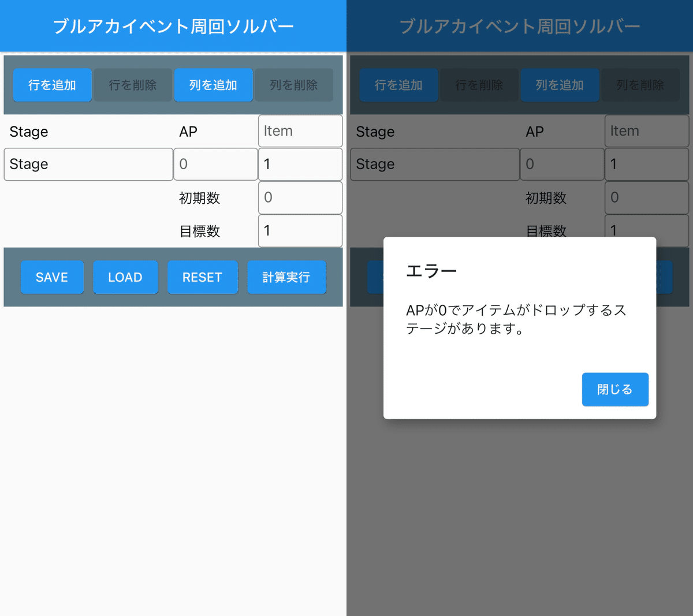Click the error message about APが0
The width and height of the screenshot is (693, 616).
point(516,319)
